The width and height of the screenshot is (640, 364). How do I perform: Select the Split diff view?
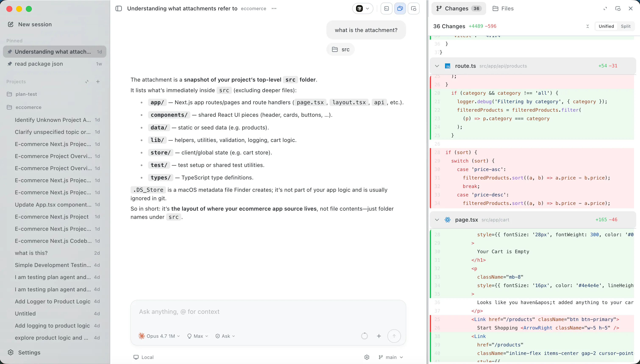626,26
